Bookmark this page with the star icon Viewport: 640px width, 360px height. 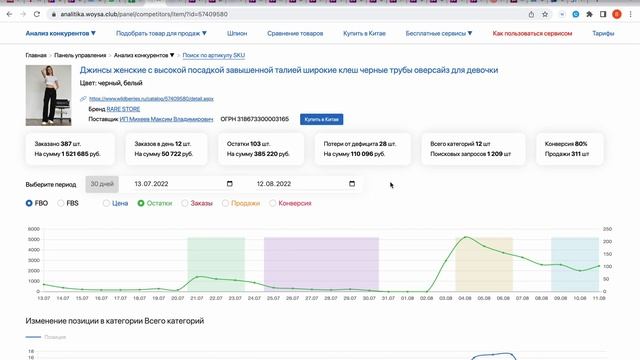[545, 14]
